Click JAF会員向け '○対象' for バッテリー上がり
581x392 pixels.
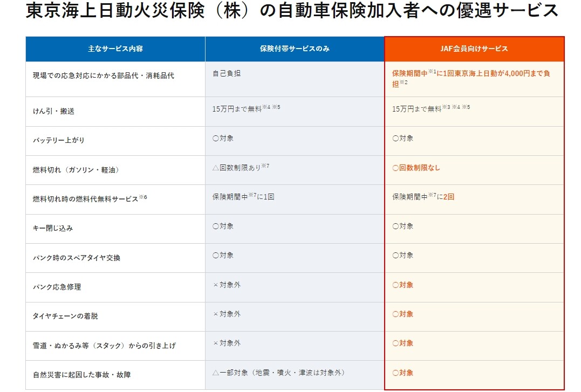[x=403, y=138]
